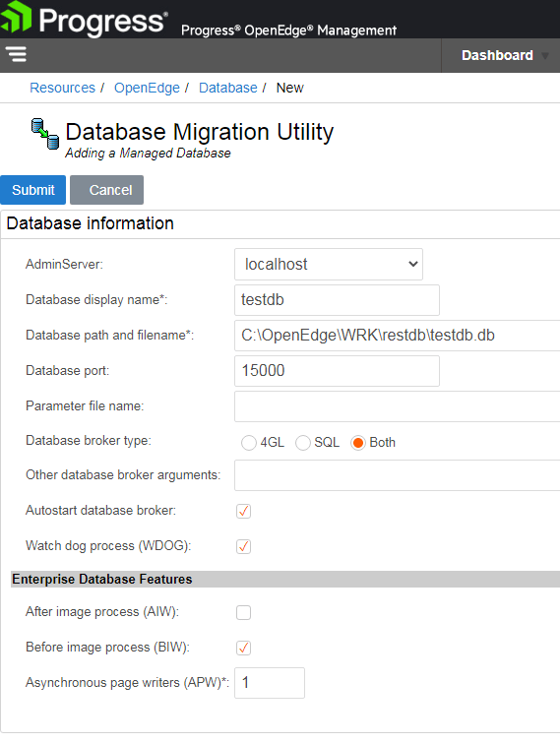Expand the Dashboard dropdown arrow

(545, 56)
